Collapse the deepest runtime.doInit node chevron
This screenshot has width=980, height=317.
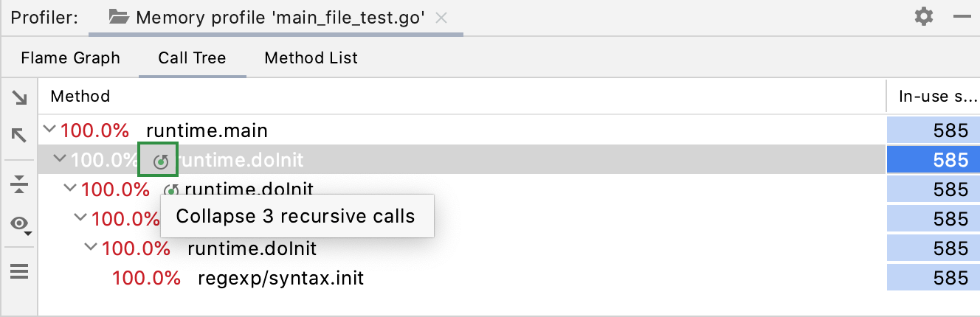point(91,248)
